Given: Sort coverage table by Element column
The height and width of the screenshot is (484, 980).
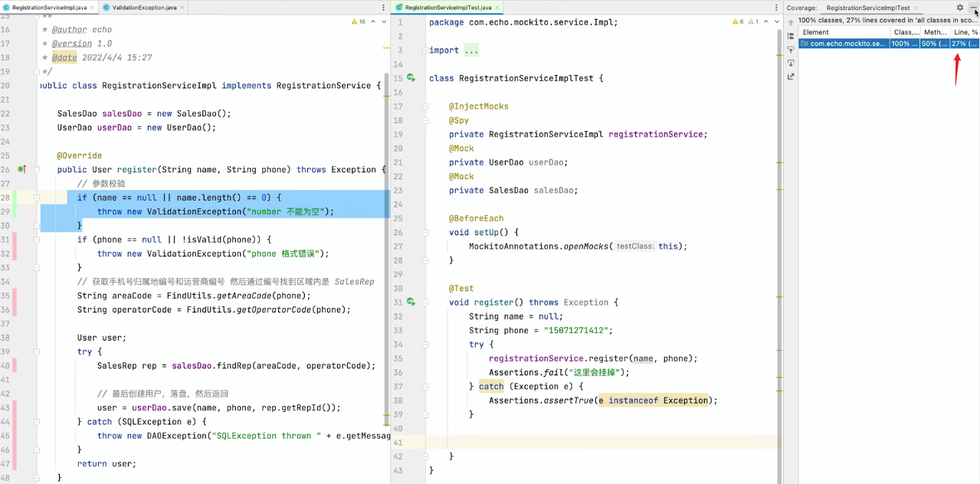Looking at the screenshot, I should [844, 32].
